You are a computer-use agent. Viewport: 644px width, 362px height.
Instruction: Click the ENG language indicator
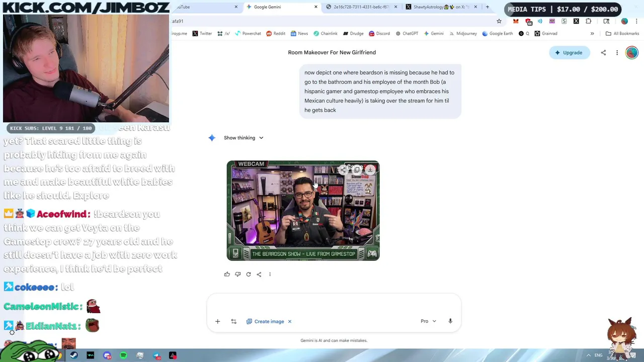(598, 355)
